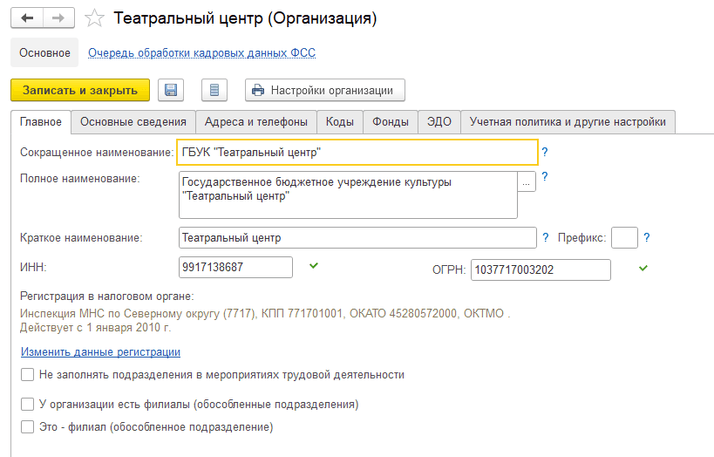The height and width of the screenshot is (457, 714).
Task: Select the Фонды tab
Action: pos(390,122)
